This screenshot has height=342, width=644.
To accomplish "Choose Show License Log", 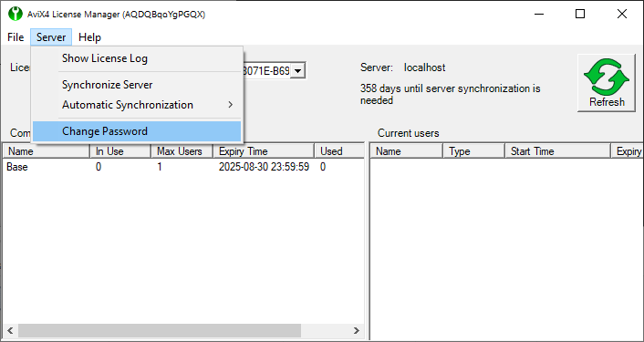I will tap(137, 58).
